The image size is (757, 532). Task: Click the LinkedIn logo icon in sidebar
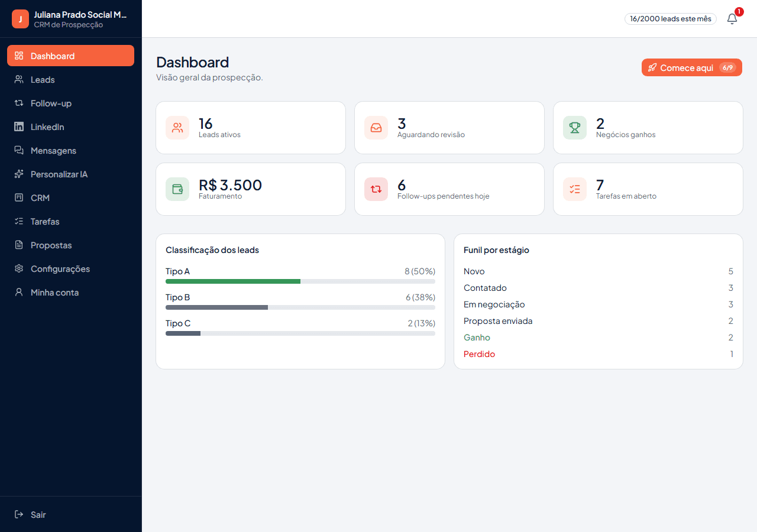pos(19,127)
